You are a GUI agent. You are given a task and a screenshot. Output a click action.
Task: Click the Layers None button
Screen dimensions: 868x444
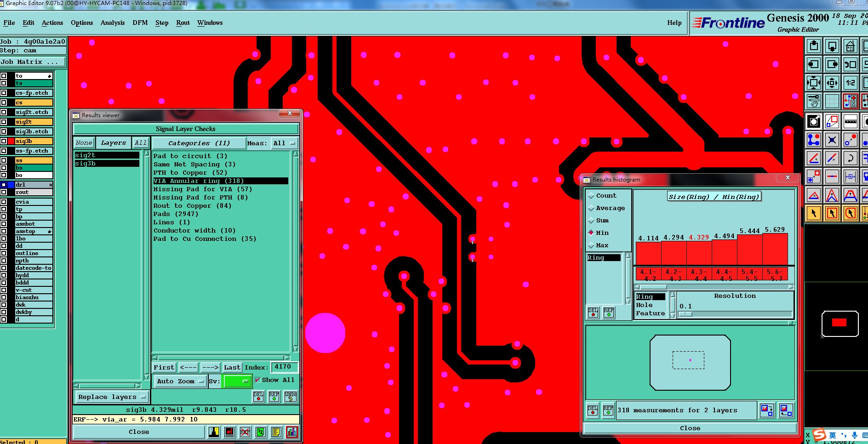(x=84, y=143)
